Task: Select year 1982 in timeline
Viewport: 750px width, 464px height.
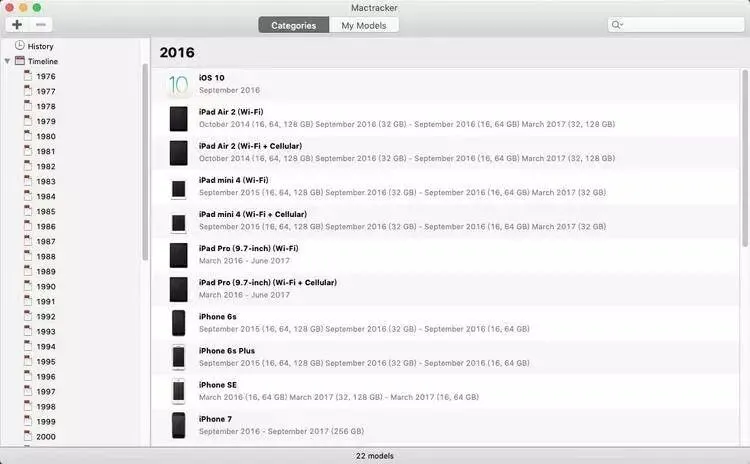Action: (46, 166)
